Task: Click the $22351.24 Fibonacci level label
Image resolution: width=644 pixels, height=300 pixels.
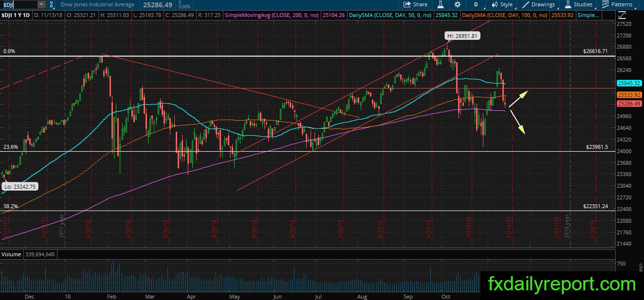Action: click(x=595, y=206)
